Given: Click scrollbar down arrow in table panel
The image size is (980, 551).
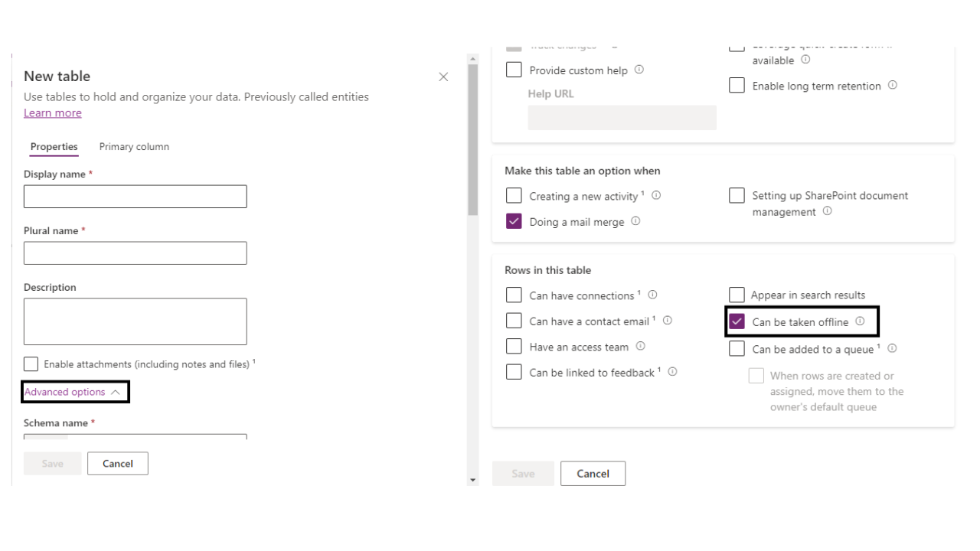Looking at the screenshot, I should point(472,481).
